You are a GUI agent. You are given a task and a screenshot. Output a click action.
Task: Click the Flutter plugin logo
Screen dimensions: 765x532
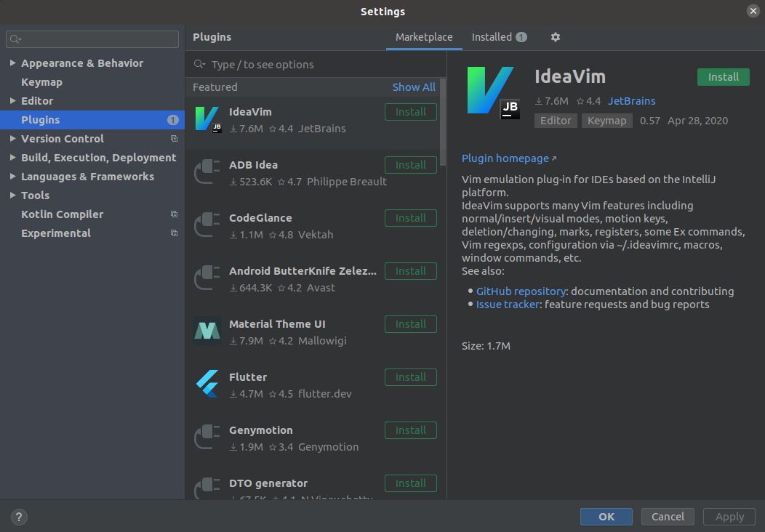(207, 384)
